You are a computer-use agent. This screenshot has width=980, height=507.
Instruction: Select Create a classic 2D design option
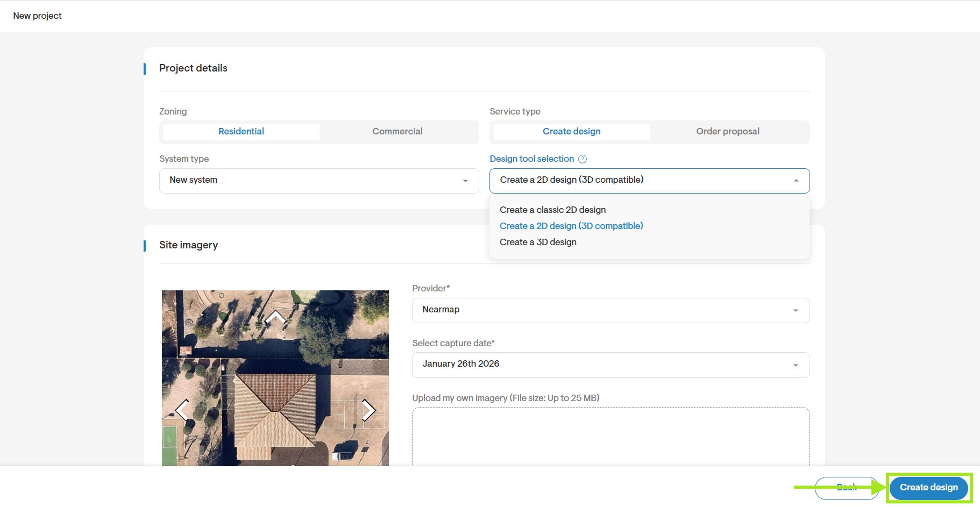click(552, 210)
